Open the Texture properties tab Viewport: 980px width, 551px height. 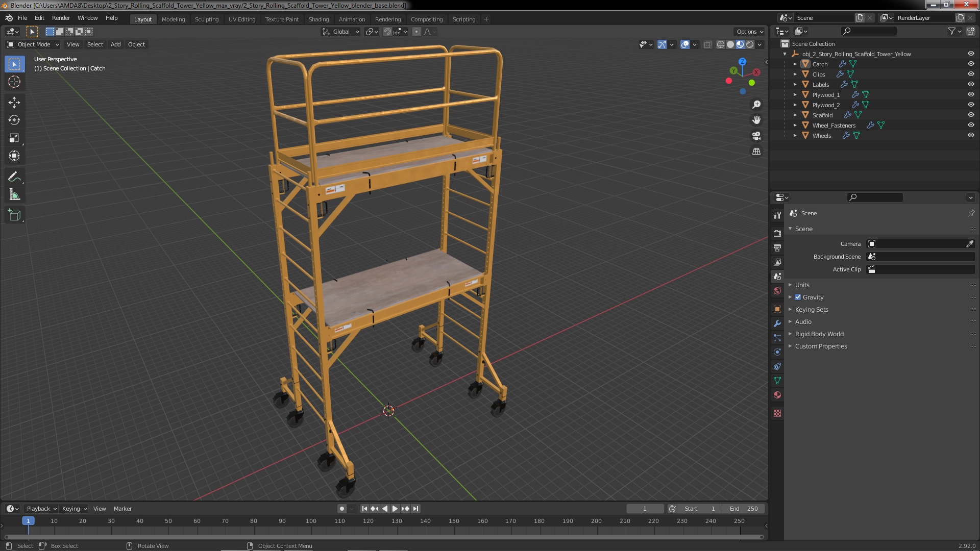point(777,413)
